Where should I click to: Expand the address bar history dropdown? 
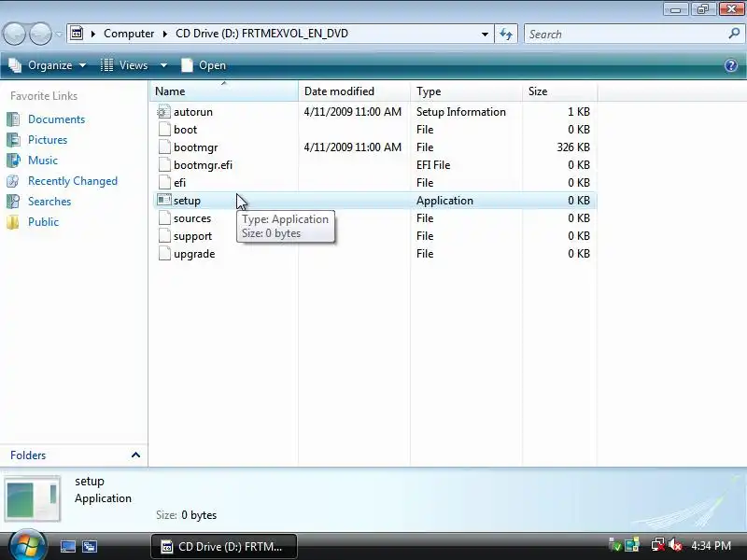tap(485, 35)
